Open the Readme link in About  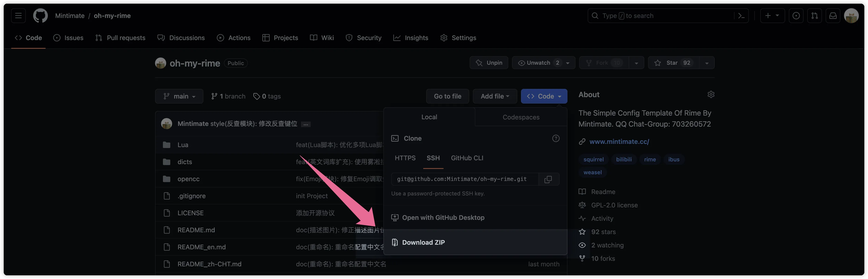pos(597,192)
